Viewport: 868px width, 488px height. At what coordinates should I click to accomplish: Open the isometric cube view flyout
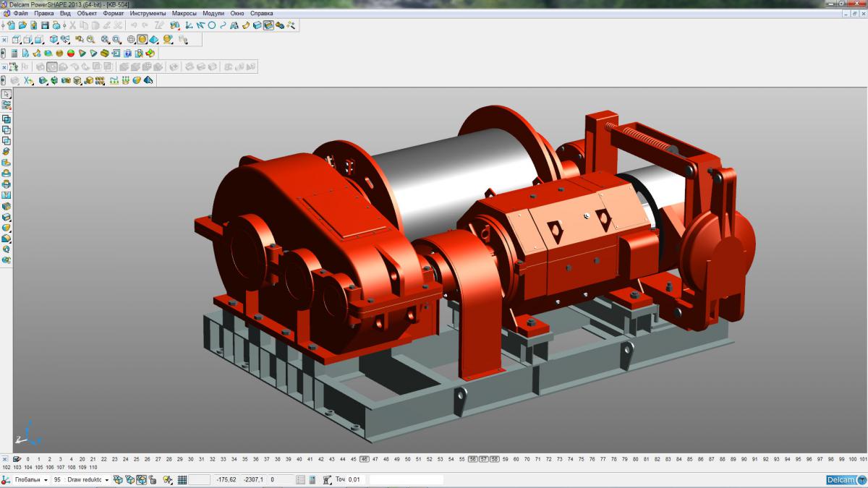click(54, 40)
